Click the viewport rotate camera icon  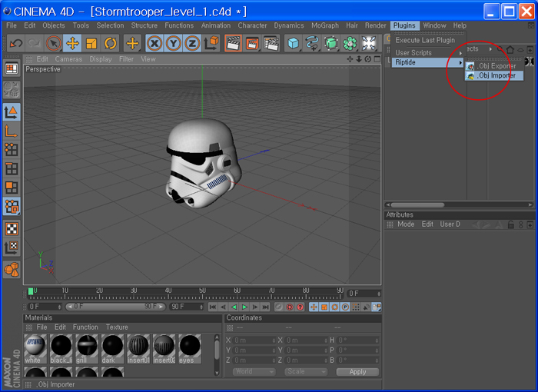pyautogui.click(x=368, y=59)
